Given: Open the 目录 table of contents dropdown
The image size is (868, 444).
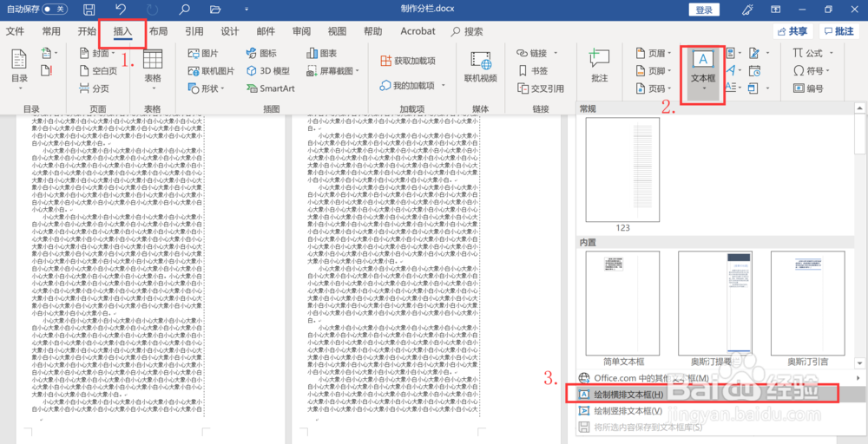Looking at the screenshot, I should click(x=19, y=68).
